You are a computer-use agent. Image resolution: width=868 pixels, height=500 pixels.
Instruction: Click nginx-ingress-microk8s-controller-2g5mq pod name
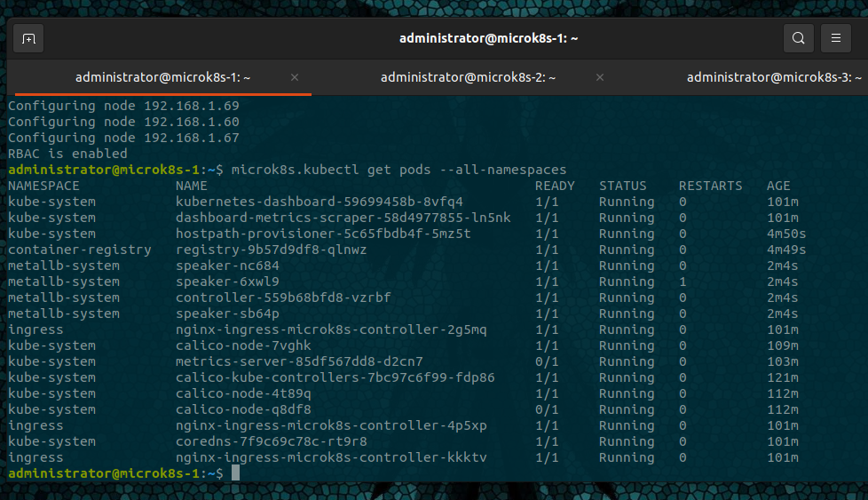(x=331, y=330)
